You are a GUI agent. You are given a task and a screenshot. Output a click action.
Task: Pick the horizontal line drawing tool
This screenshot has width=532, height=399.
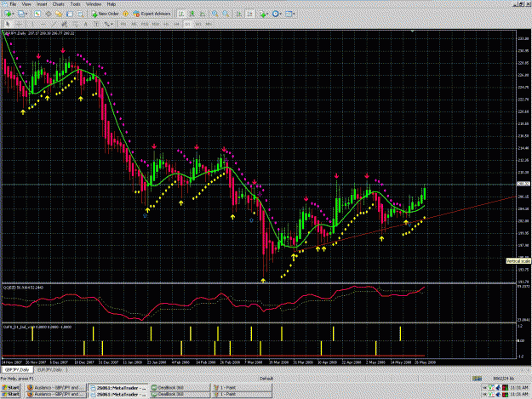pyautogui.click(x=43, y=24)
